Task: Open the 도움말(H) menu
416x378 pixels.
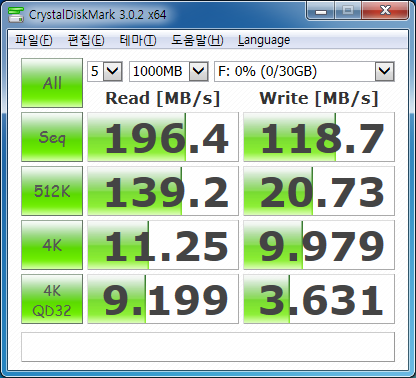Action: click(x=197, y=40)
